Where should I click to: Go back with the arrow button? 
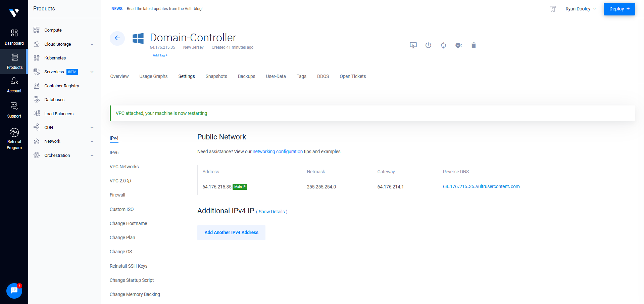coord(117,38)
